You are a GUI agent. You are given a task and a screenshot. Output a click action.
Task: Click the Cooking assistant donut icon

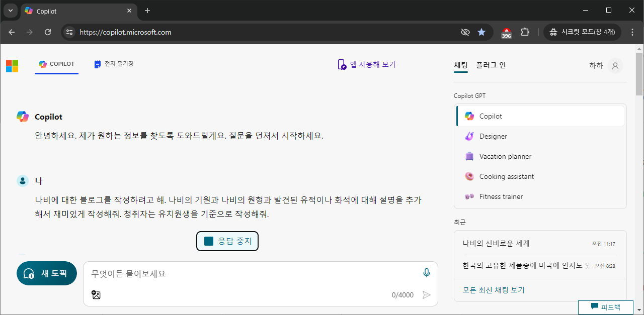pos(469,176)
